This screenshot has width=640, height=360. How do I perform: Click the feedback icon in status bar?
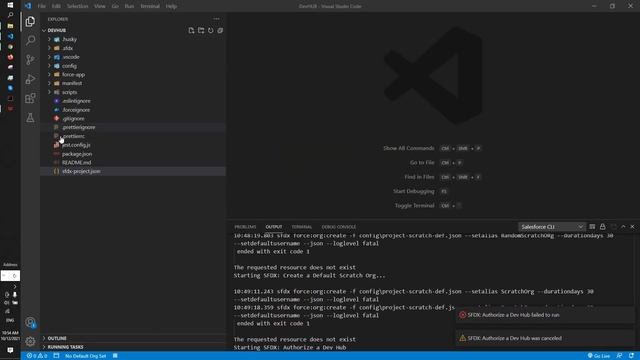coord(619,356)
